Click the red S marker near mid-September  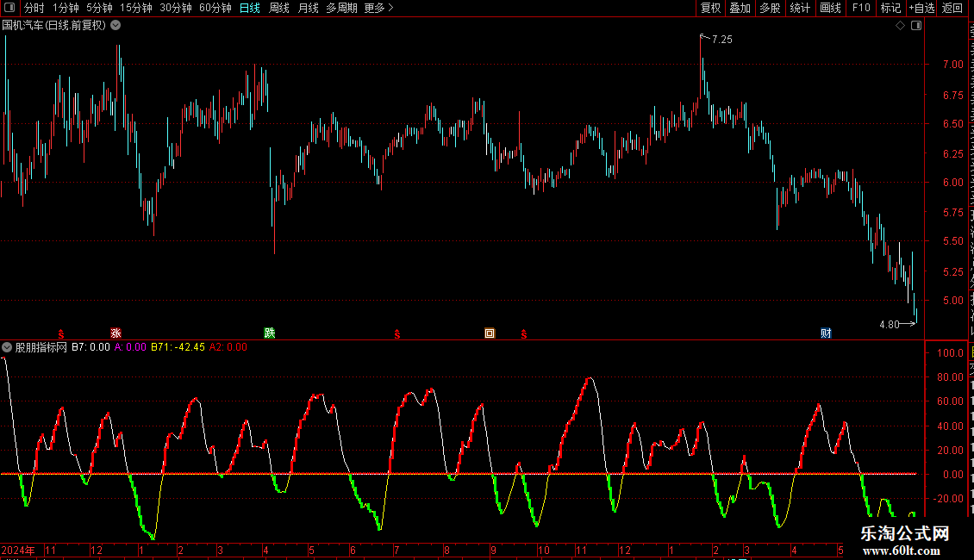tap(524, 334)
